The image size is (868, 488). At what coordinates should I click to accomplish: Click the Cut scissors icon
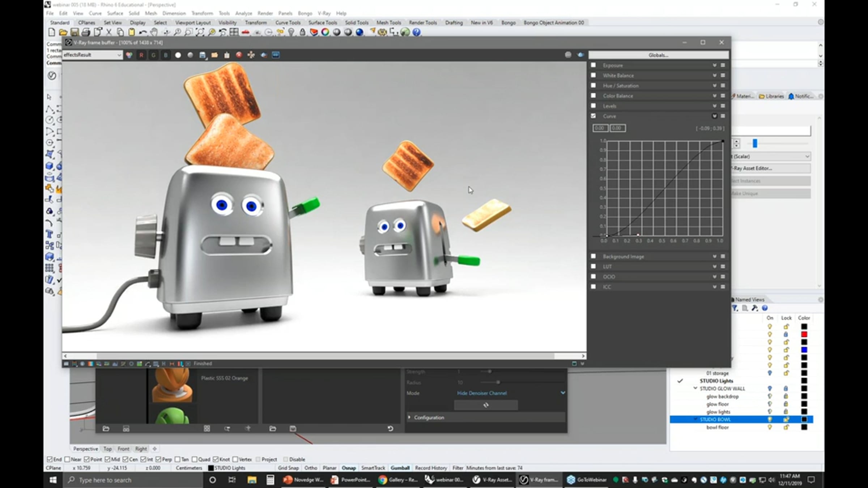pos(109,32)
